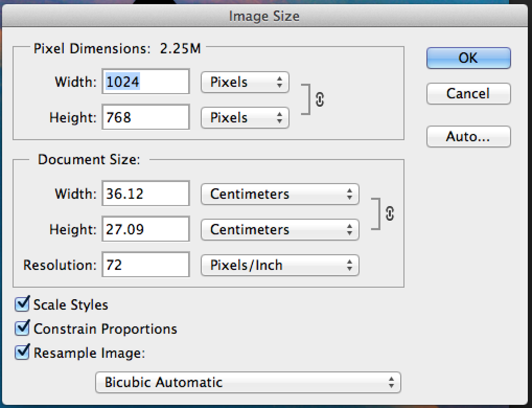Open the Bicubic Automatic resample method dropdown
This screenshot has height=408, width=532.
[248, 382]
